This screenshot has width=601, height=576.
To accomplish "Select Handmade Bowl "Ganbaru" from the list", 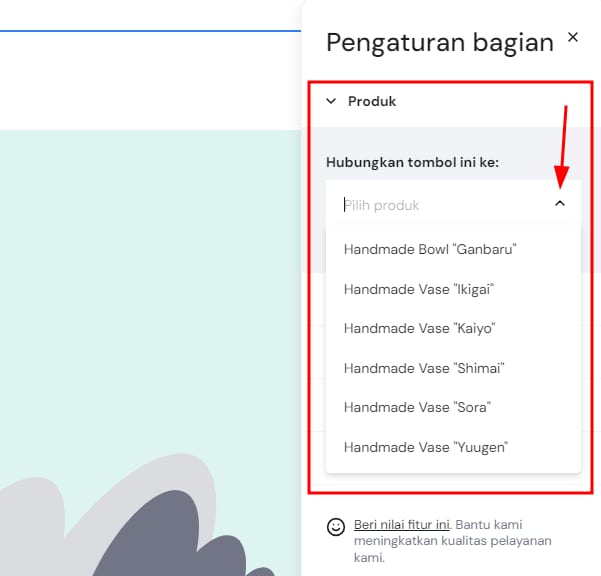I will pos(430,248).
